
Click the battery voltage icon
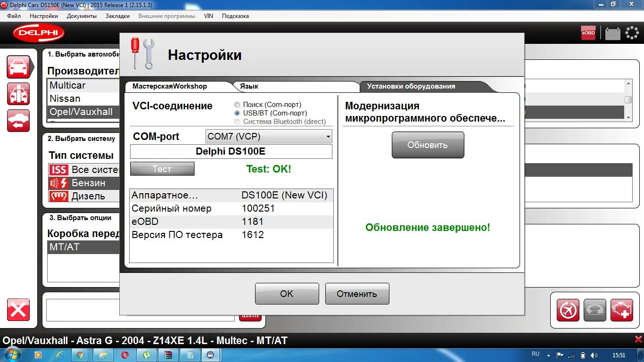pyautogui.click(x=612, y=33)
